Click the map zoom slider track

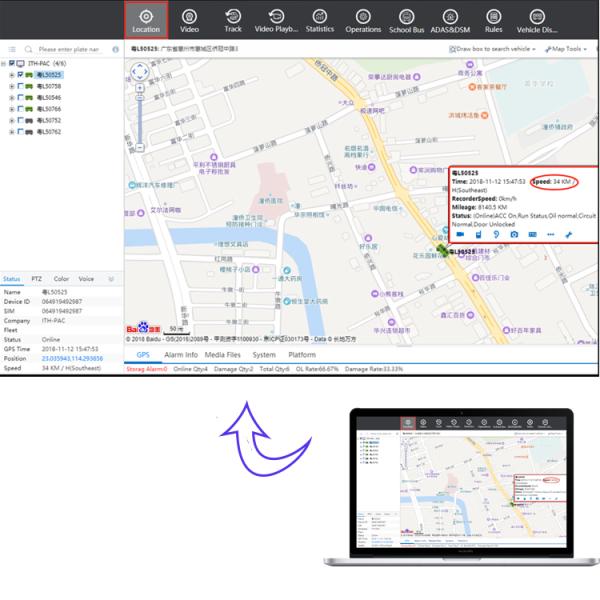139,115
